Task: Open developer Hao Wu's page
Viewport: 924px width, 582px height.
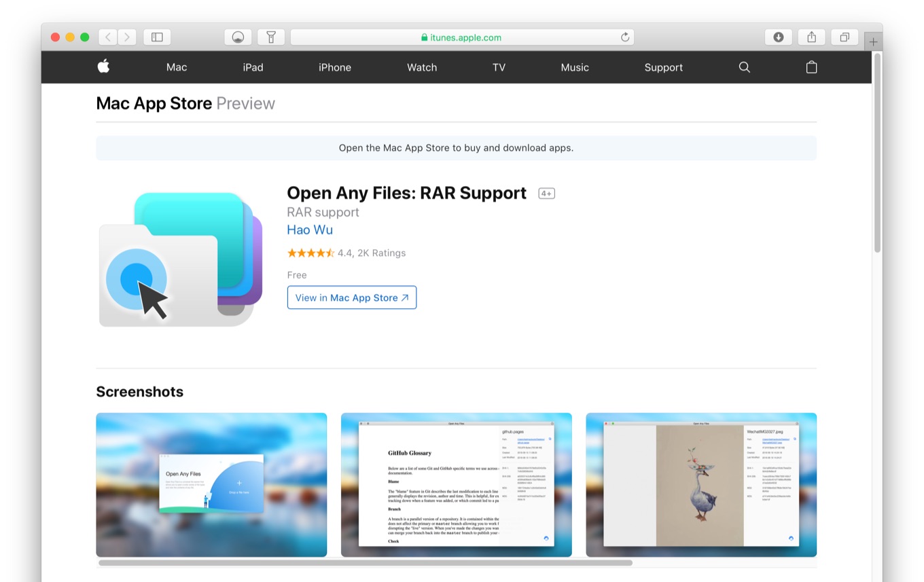Action: (x=310, y=230)
